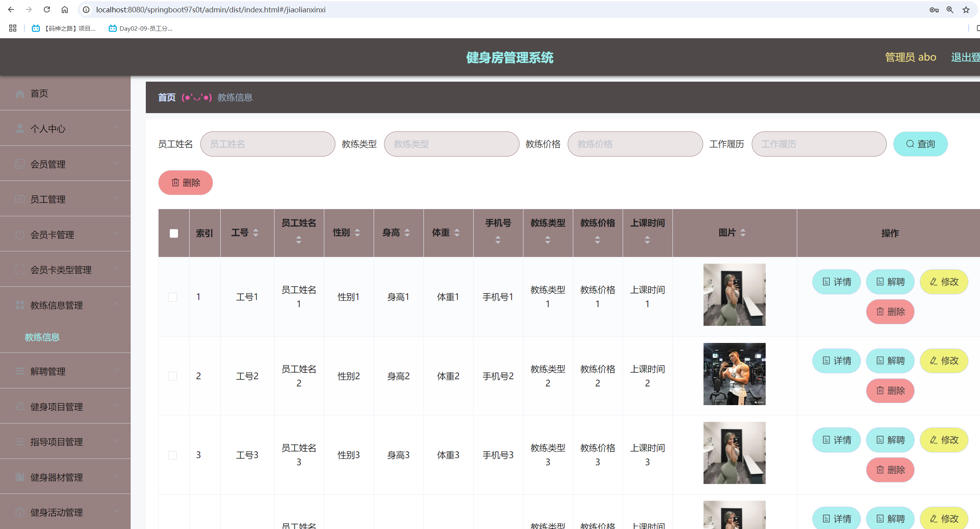
Task: Click the second row coach photo thumbnail
Action: (734, 374)
